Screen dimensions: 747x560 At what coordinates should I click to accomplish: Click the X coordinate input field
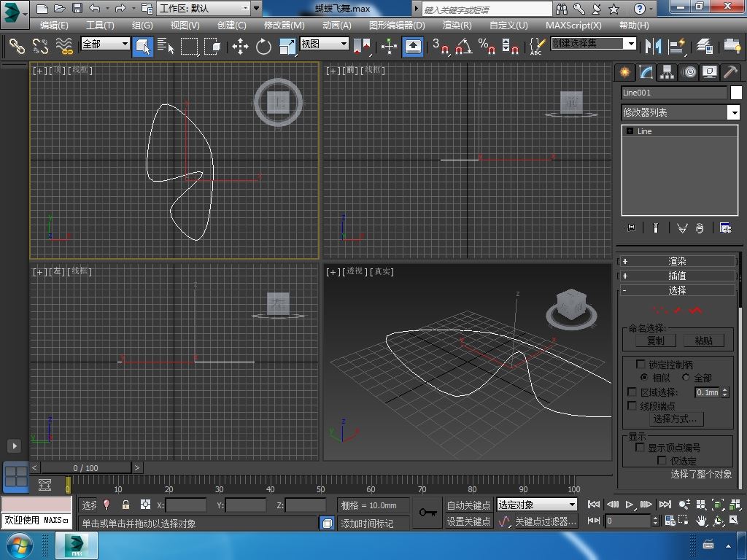(186, 505)
